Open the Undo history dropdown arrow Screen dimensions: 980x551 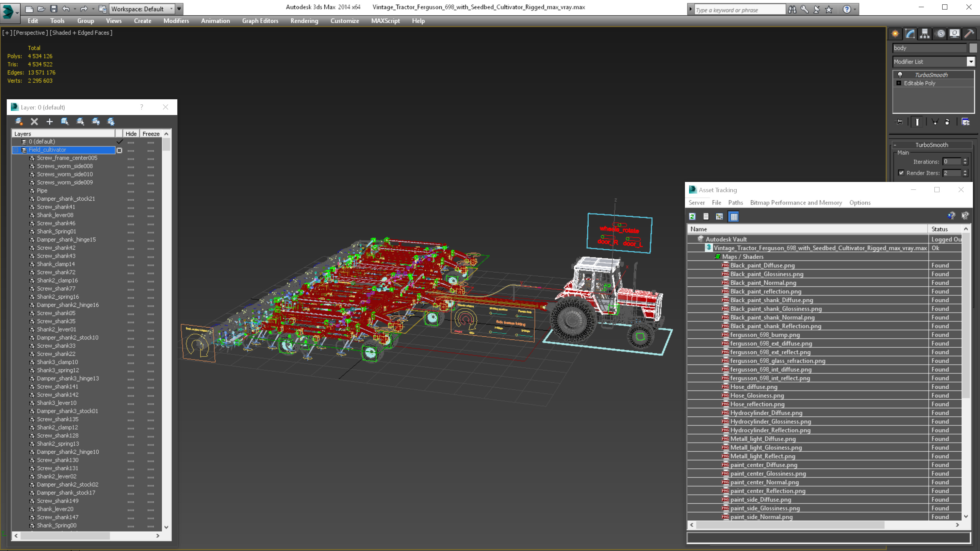[74, 9]
